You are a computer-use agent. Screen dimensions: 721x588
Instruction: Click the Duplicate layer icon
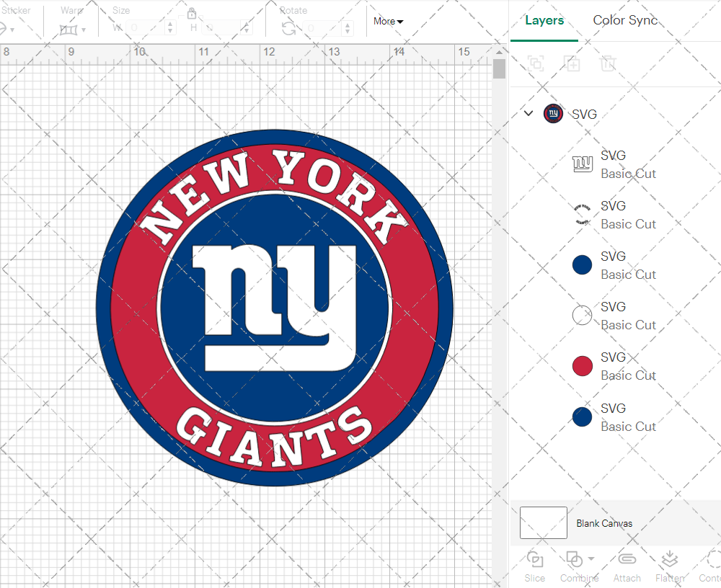point(572,63)
